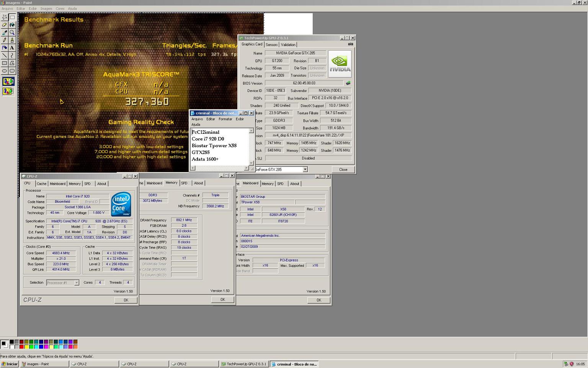Select the Rounded Rectangle tool
The width and height of the screenshot is (588, 368).
coord(12,71)
